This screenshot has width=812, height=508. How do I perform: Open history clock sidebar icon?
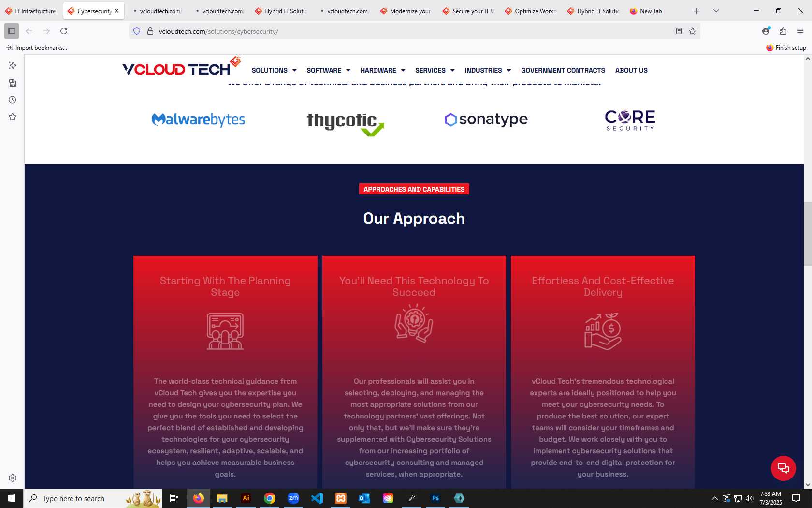tap(13, 100)
